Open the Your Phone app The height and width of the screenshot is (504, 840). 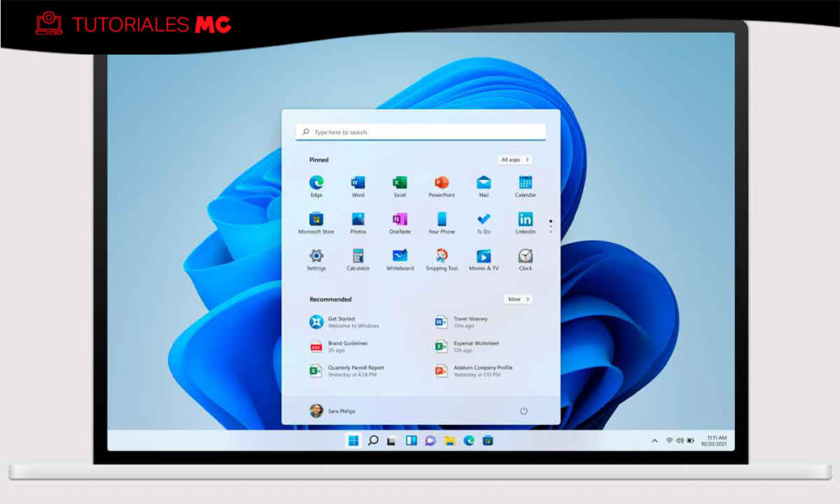(442, 219)
